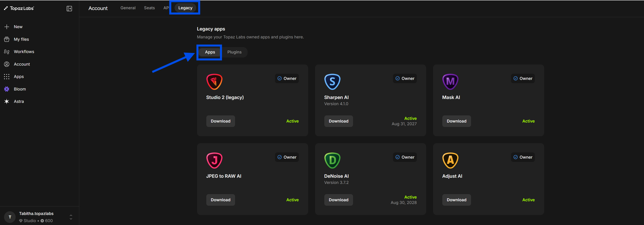644x225 pixels.
Task: Click the Bloom flower icon
Action: (7, 89)
